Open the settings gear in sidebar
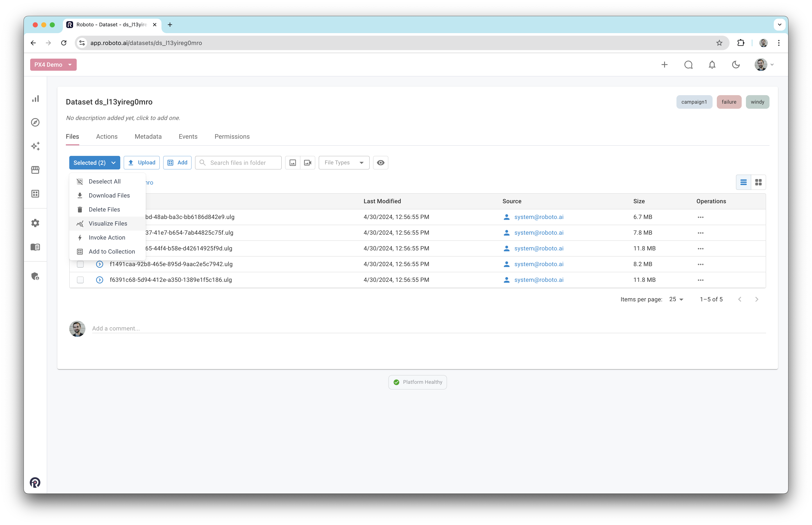 pos(35,223)
